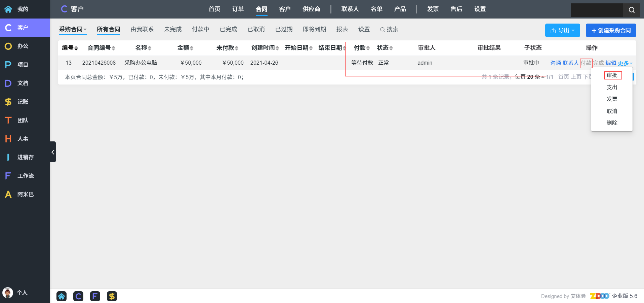Open the 我的 home icon in sidebar
This screenshot has height=303, width=644.
click(8, 9)
